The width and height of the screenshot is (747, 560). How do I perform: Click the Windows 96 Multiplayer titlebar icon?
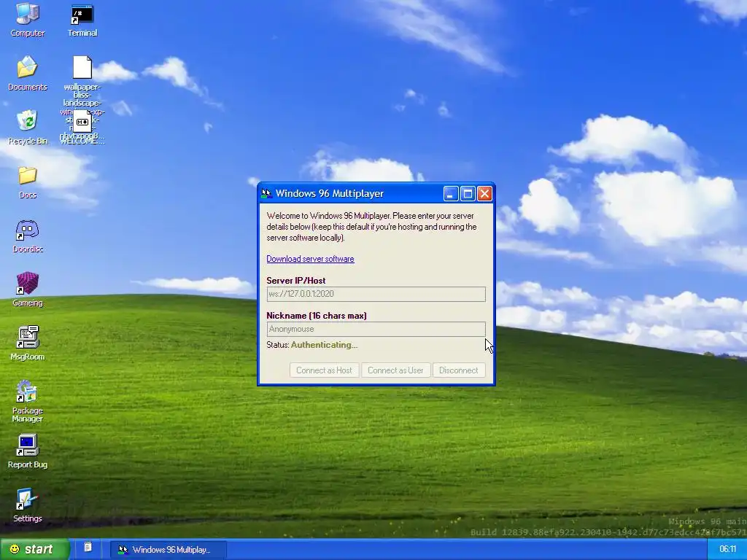267,193
